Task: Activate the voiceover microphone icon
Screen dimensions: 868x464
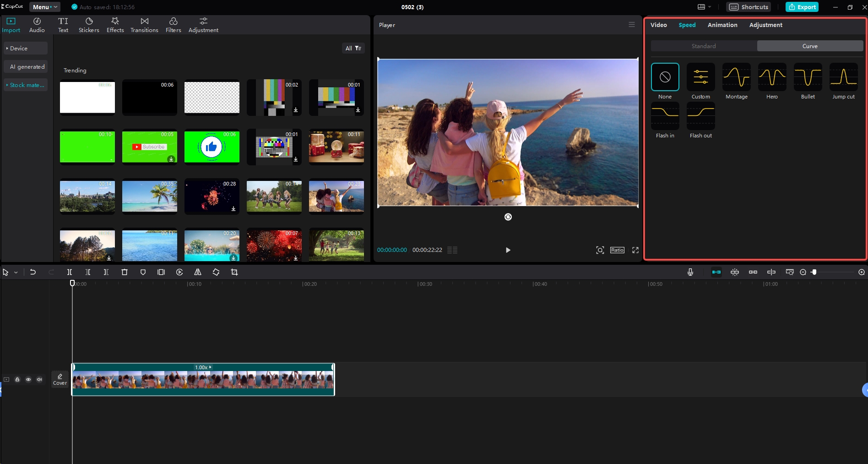Action: 690,272
